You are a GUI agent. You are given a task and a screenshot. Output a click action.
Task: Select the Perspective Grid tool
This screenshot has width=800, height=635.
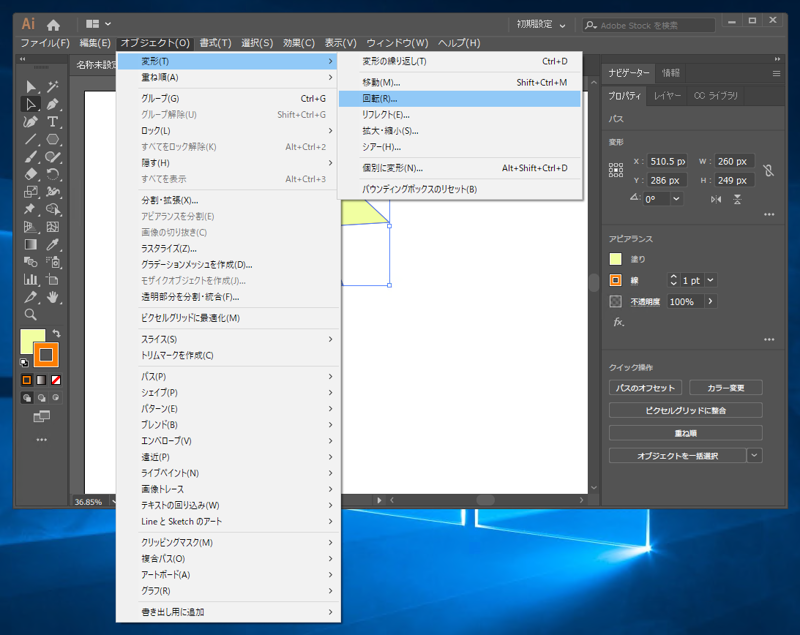[x=31, y=227]
